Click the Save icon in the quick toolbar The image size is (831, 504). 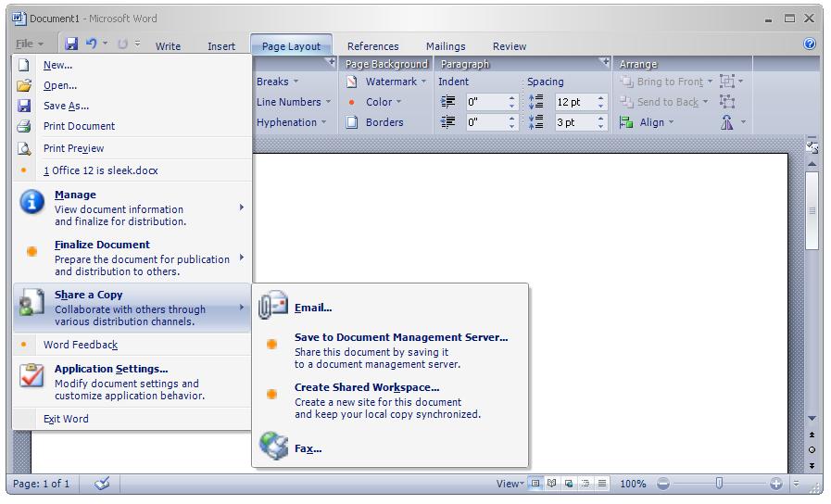point(71,44)
